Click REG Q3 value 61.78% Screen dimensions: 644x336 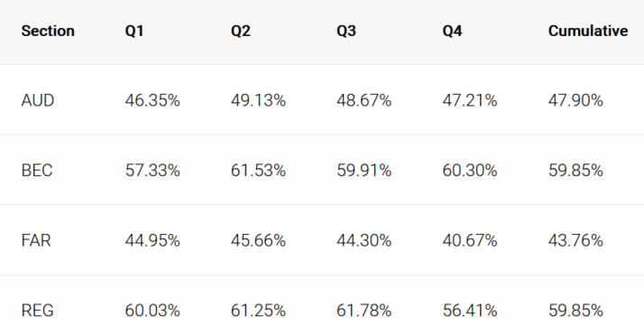[363, 310]
